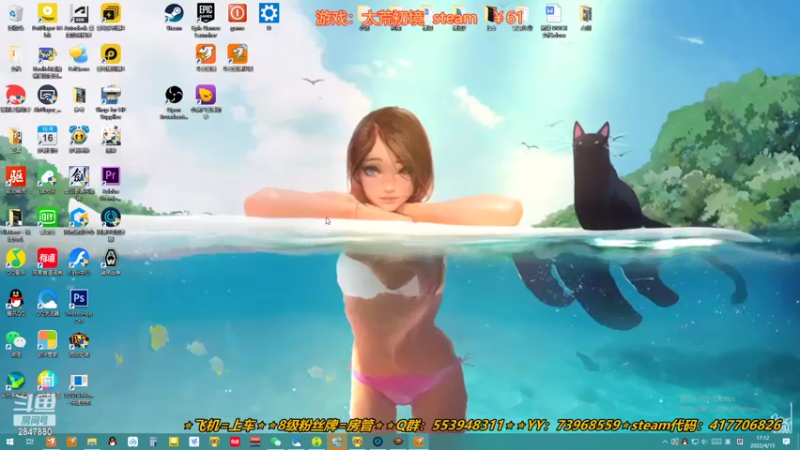Open QQ Music desktop shortcut
This screenshot has height=450, width=800.
coord(16,259)
